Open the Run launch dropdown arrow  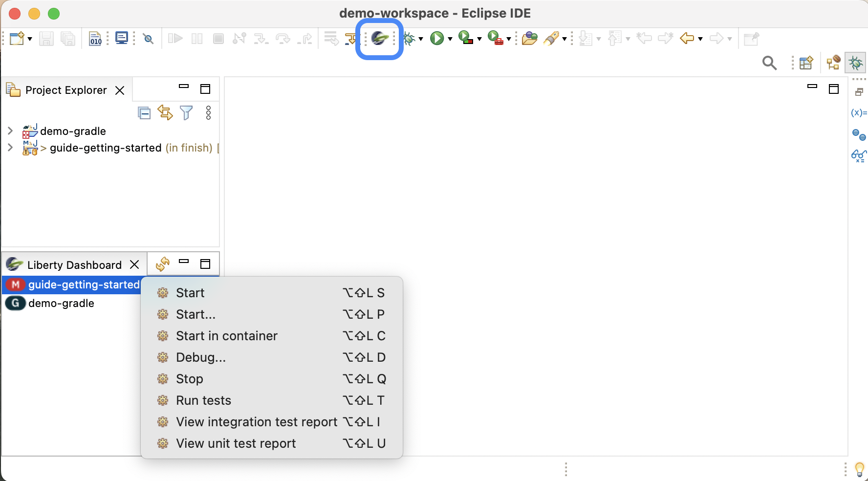click(x=450, y=39)
